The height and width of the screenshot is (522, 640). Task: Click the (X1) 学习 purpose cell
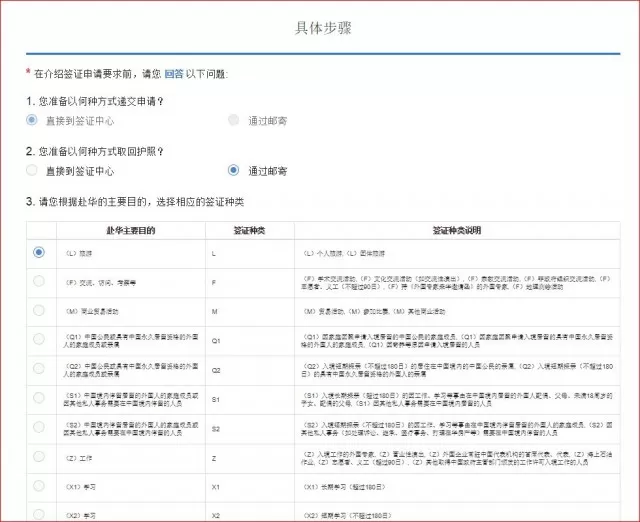tap(131, 487)
